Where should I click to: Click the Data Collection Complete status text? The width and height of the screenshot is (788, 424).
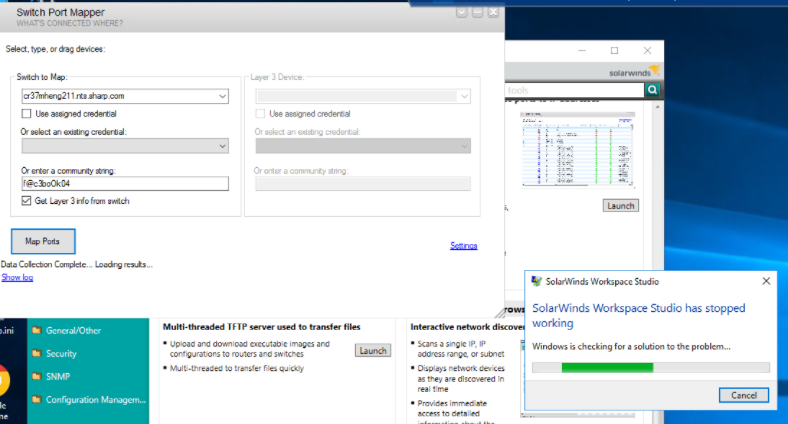[76, 264]
